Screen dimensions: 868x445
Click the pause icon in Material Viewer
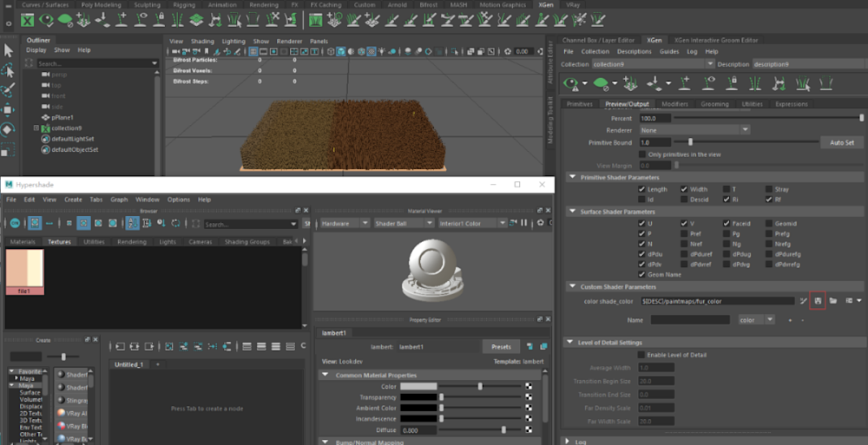pyautogui.click(x=523, y=223)
